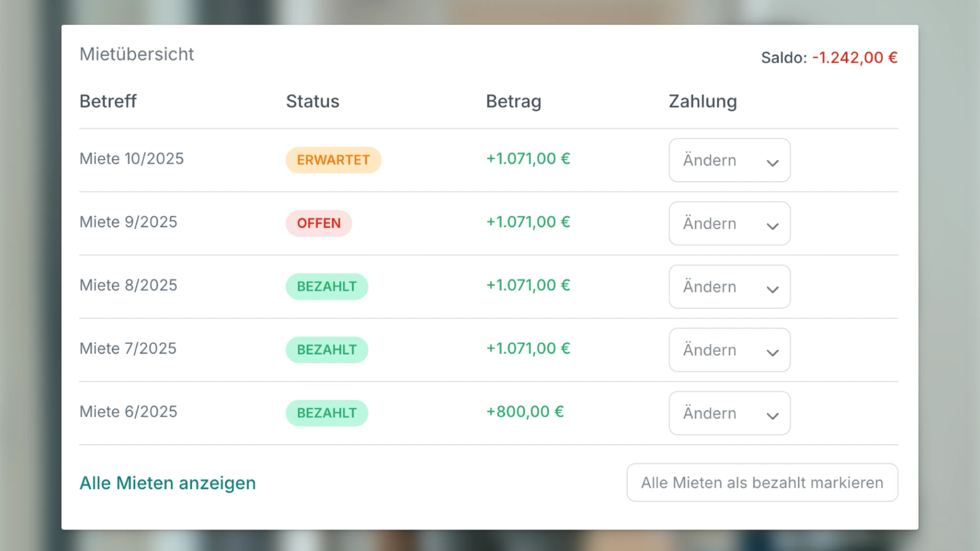Viewport: 980px width, 551px height.
Task: Click the red OFFEN status badge
Action: (318, 223)
